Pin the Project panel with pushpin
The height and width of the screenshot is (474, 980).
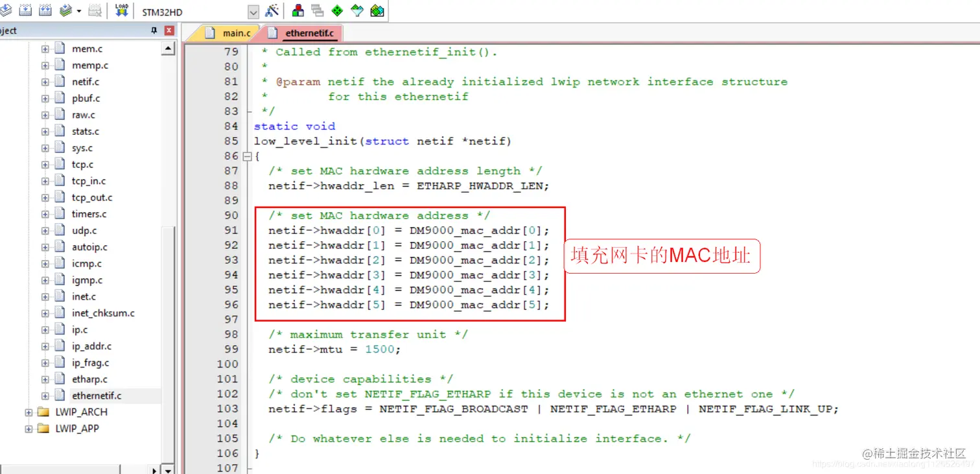pos(154,30)
